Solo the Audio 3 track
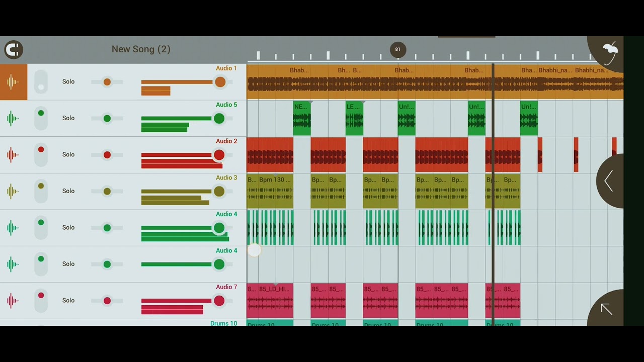This screenshot has width=644, height=362. tap(68, 191)
